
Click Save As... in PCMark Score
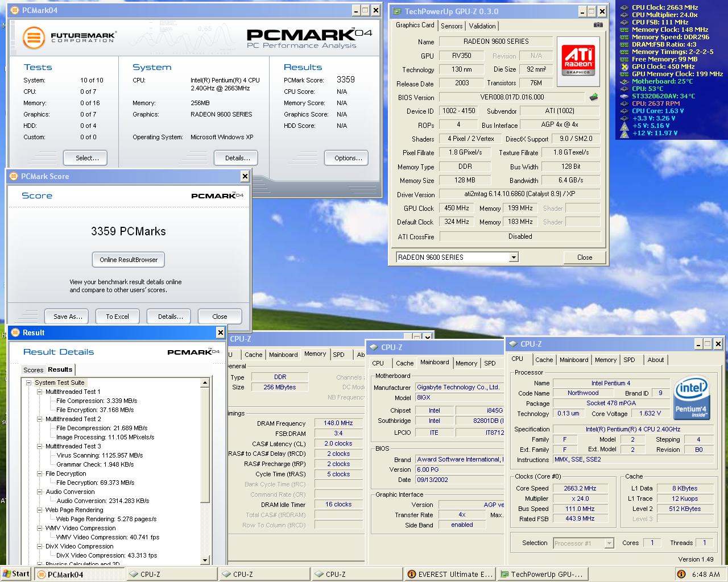pos(68,317)
